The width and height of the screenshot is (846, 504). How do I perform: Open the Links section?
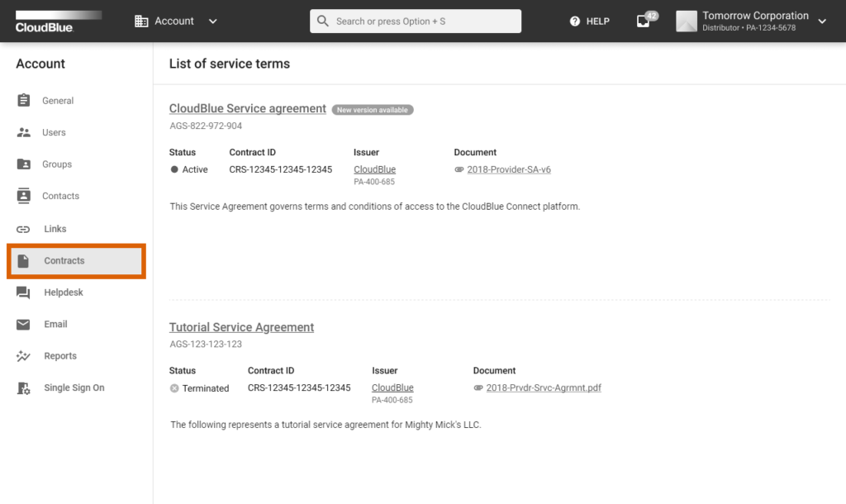click(55, 228)
